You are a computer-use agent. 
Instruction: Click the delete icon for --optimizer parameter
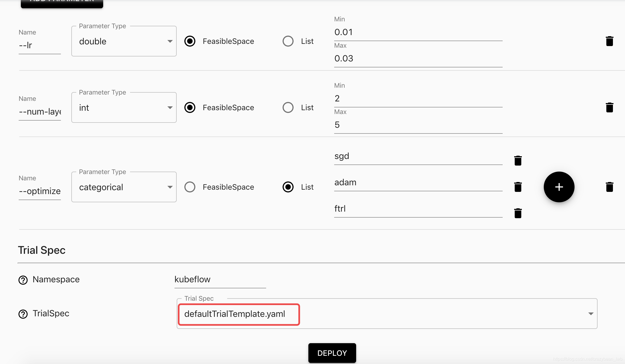(609, 187)
